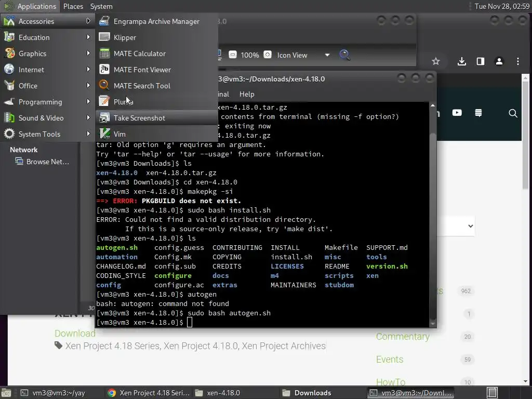The width and height of the screenshot is (532, 399).
Task: Expand the Accessories submenu arrow
Action: [x=88, y=21]
